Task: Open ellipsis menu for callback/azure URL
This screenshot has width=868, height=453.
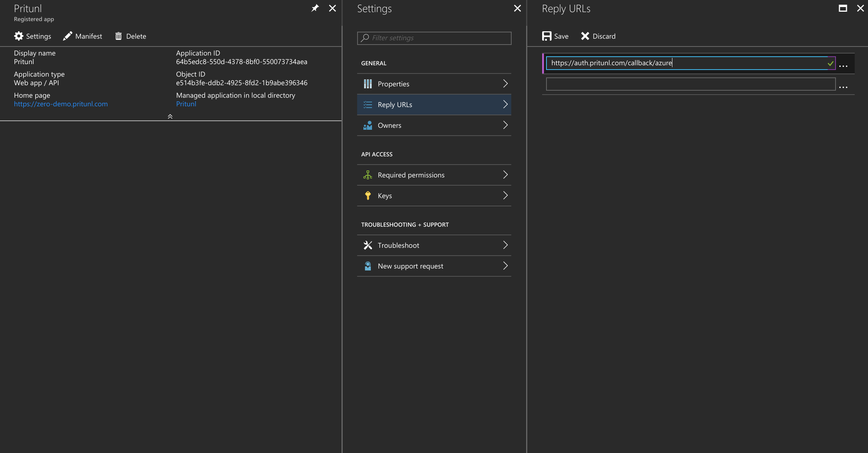Action: coord(843,66)
